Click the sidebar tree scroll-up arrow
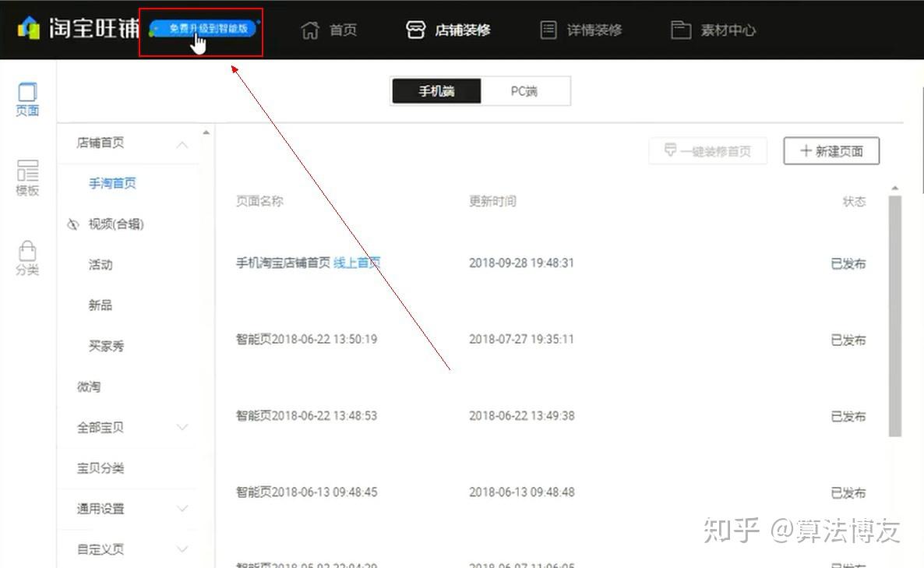Screen dimensions: 924x568 [x=206, y=132]
